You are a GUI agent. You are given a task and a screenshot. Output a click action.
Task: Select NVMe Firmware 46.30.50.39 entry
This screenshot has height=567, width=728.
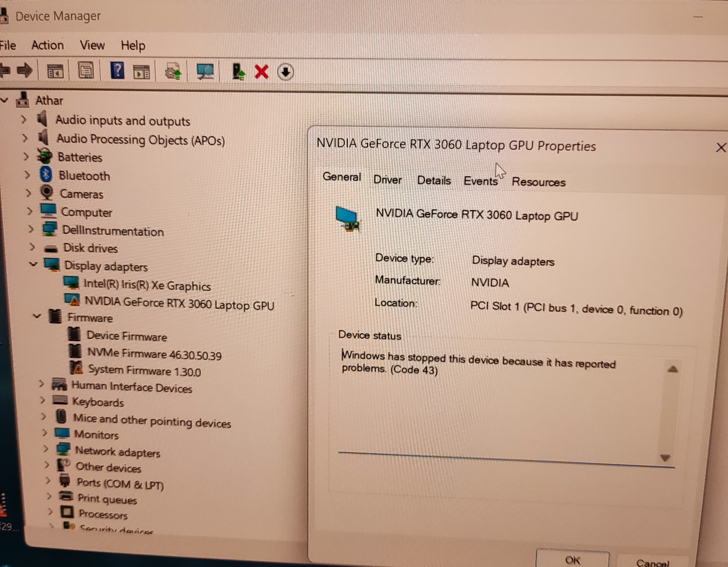point(154,354)
